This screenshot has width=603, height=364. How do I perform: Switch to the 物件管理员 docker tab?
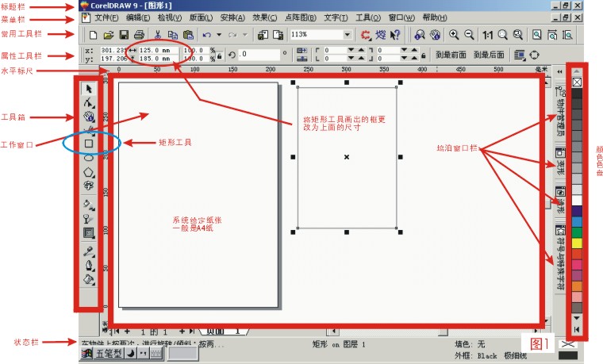[x=560, y=112]
